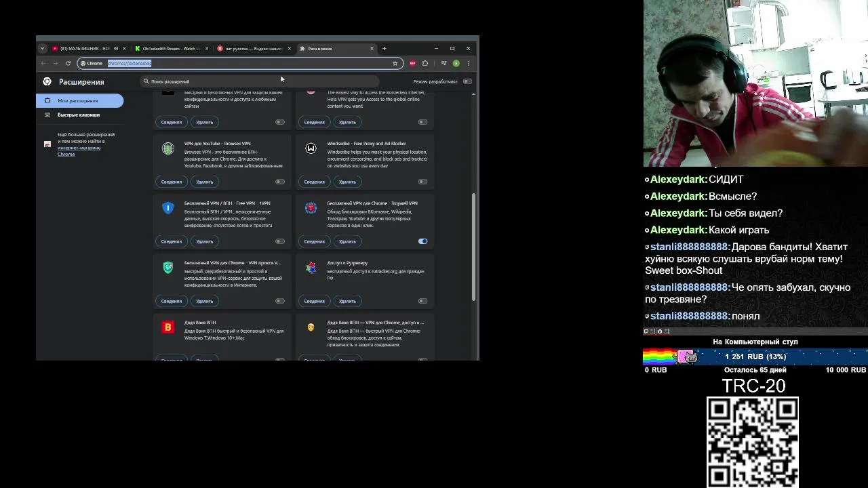Open the интернет-магазине Chrome link
The image size is (868, 488).
click(x=78, y=150)
